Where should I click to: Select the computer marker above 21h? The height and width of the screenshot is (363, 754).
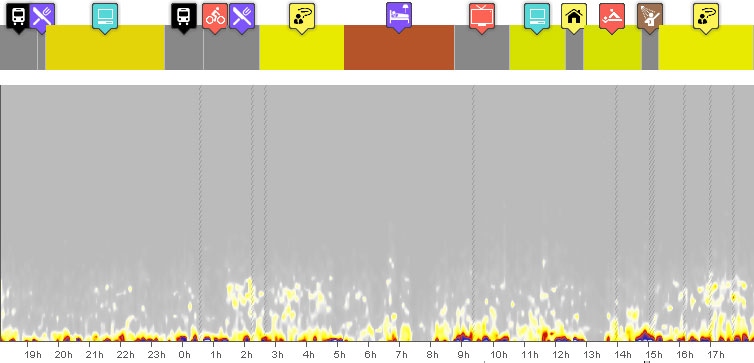click(105, 18)
